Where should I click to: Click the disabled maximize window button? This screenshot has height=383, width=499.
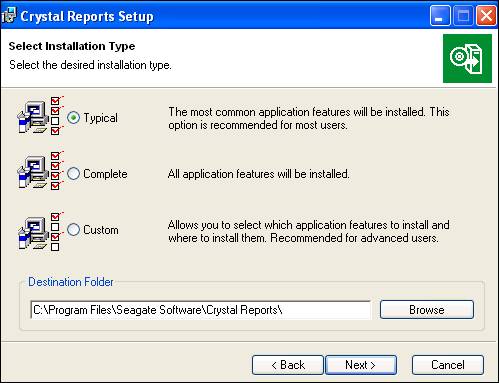463,15
